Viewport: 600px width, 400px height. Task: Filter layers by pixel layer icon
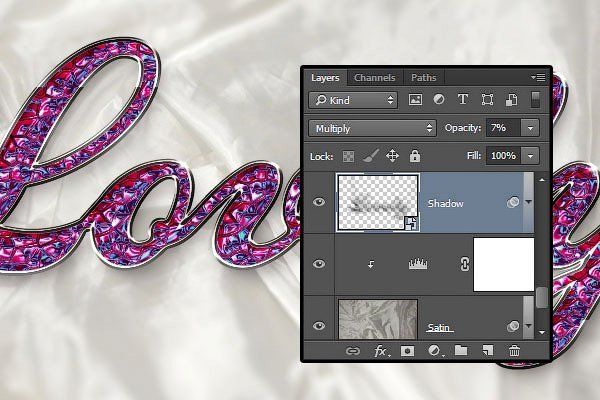click(416, 100)
